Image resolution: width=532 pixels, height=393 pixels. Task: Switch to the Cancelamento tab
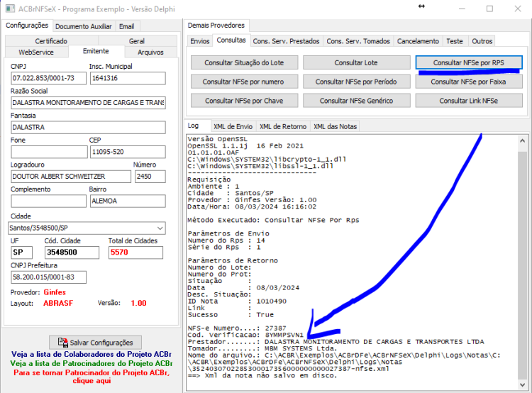pyautogui.click(x=418, y=41)
